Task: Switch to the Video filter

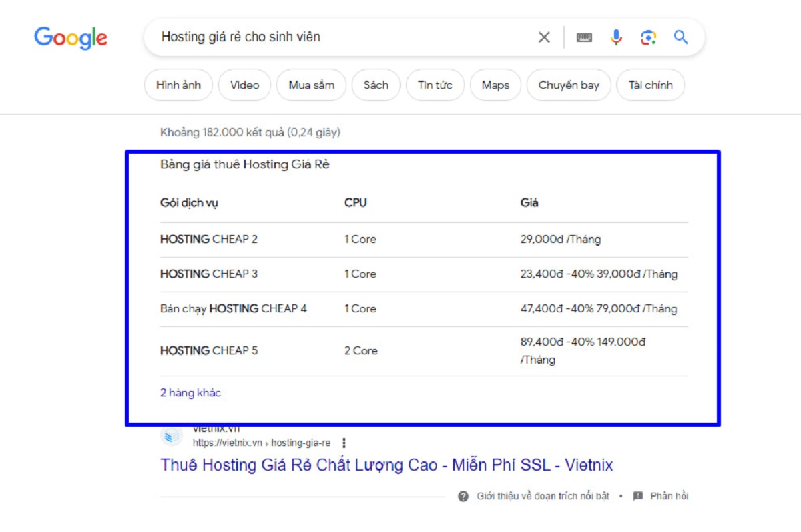Action: [x=244, y=85]
